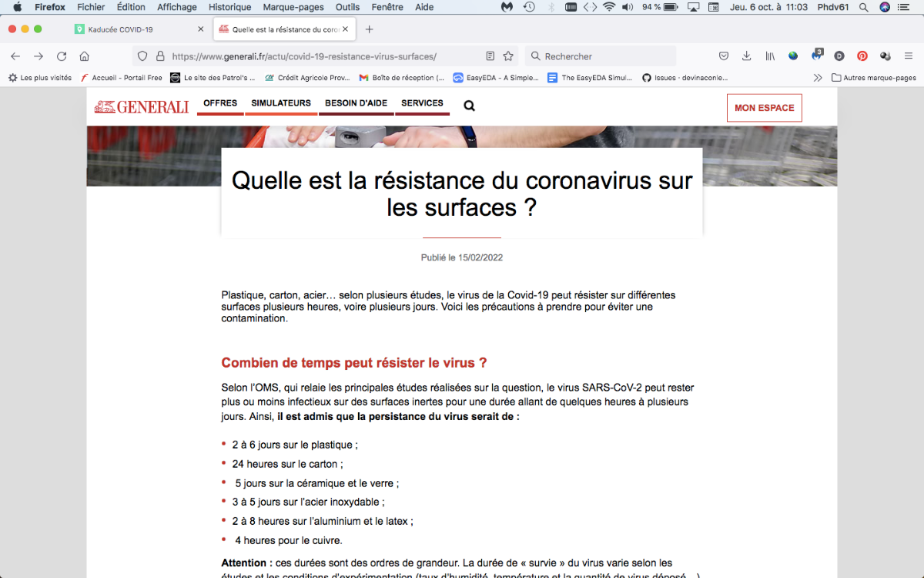Click the globe extension icon
The height and width of the screenshot is (578, 924).
pyautogui.click(x=793, y=56)
